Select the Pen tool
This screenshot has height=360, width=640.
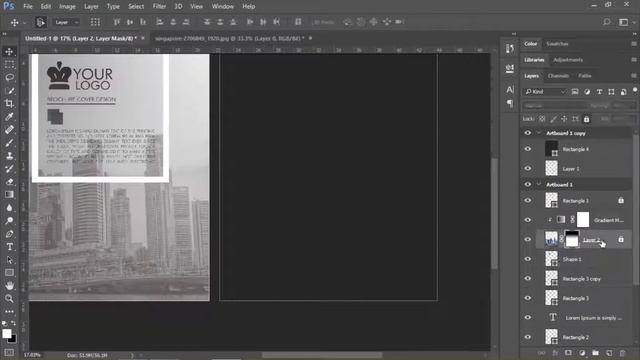pyautogui.click(x=9, y=234)
